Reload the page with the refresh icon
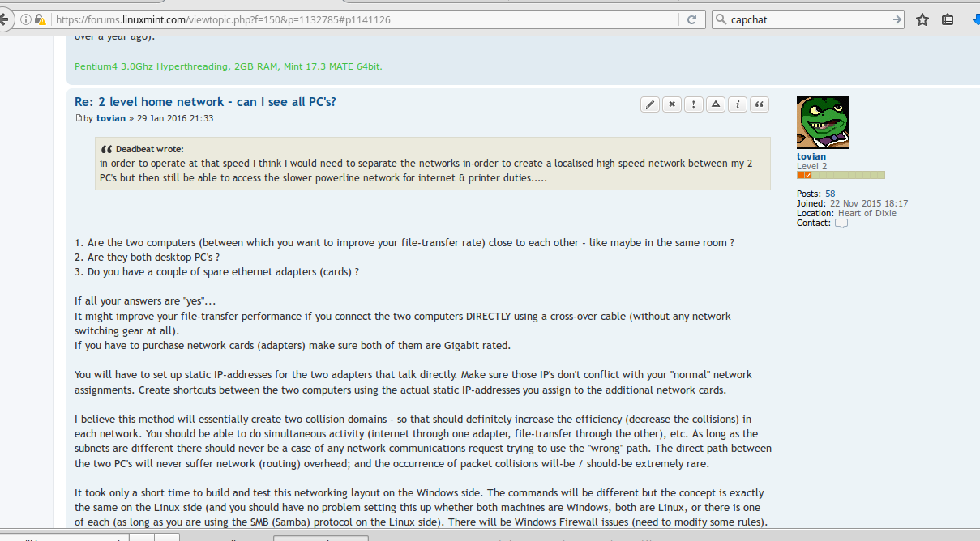 coord(691,19)
